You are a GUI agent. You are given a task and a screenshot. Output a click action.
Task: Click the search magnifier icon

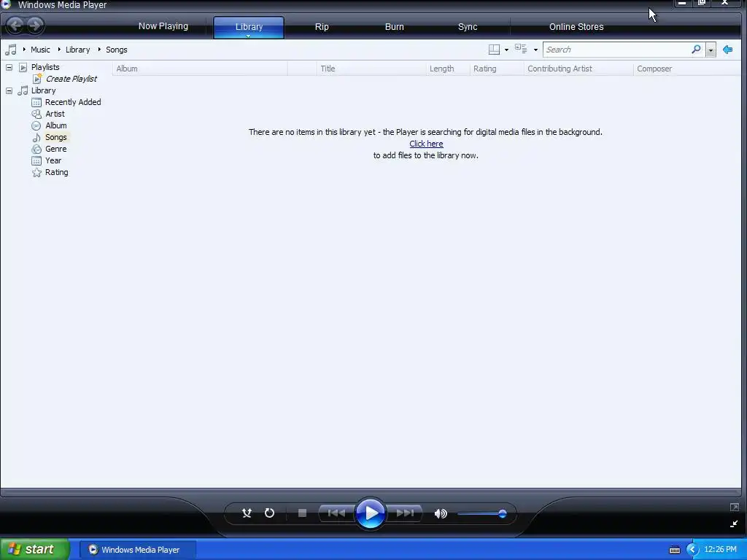click(696, 49)
